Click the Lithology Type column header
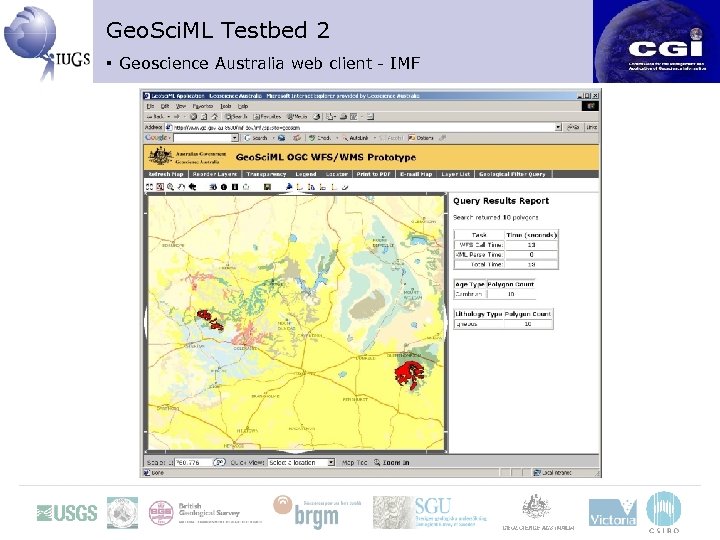The height and width of the screenshot is (540, 720). (x=478, y=314)
